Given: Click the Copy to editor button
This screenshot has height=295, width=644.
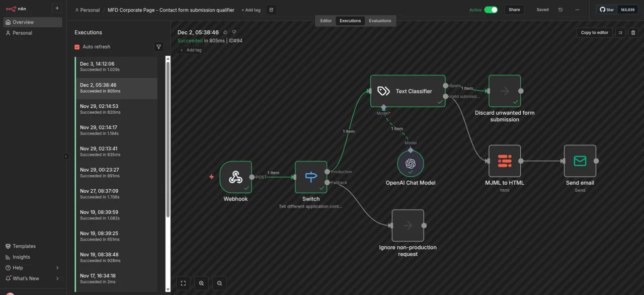Looking at the screenshot, I should [x=594, y=32].
